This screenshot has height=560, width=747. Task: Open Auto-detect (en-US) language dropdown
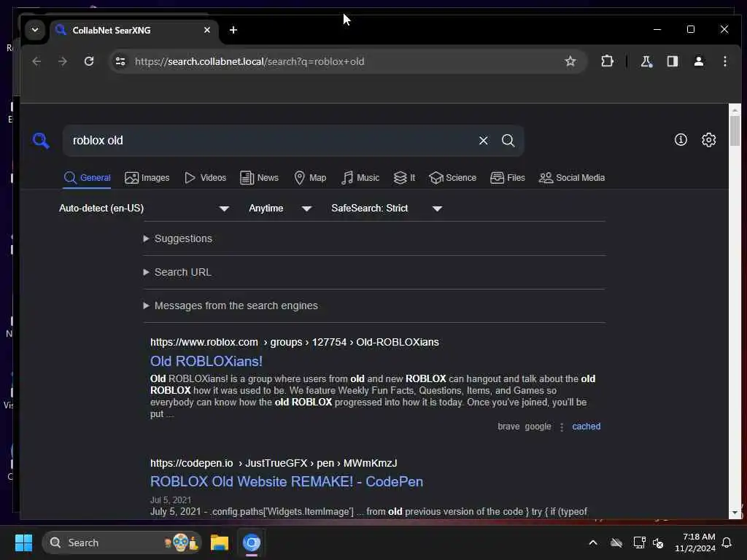(144, 209)
